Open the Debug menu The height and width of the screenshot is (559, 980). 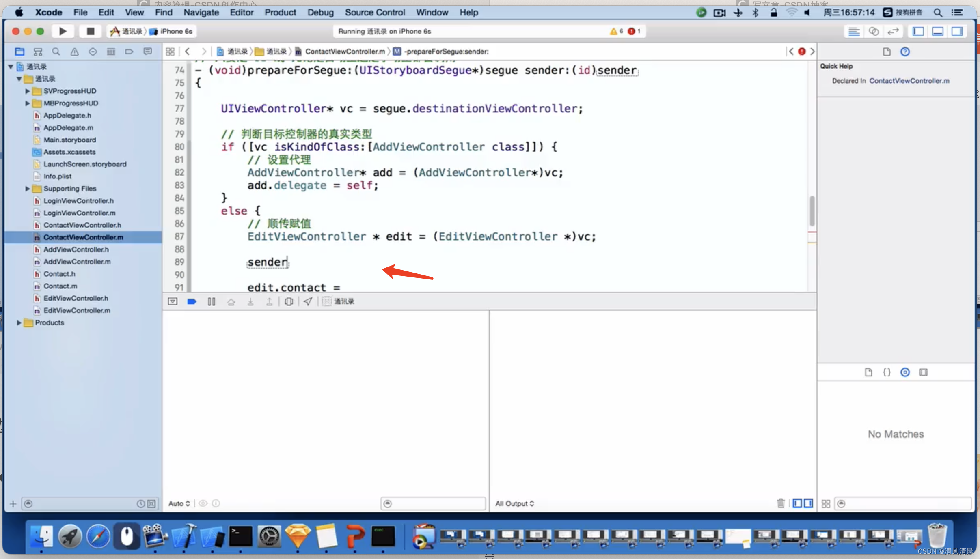pos(320,12)
